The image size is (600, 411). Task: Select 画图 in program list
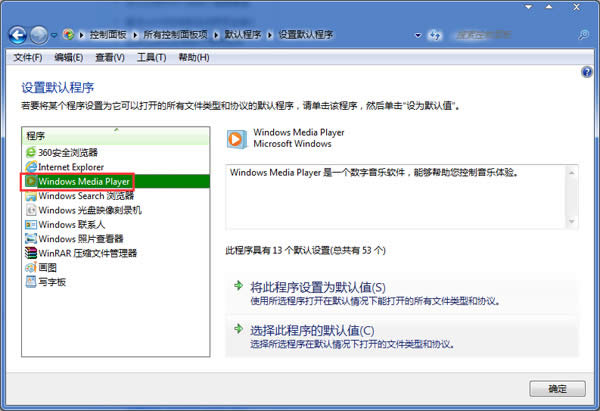tap(116, 267)
